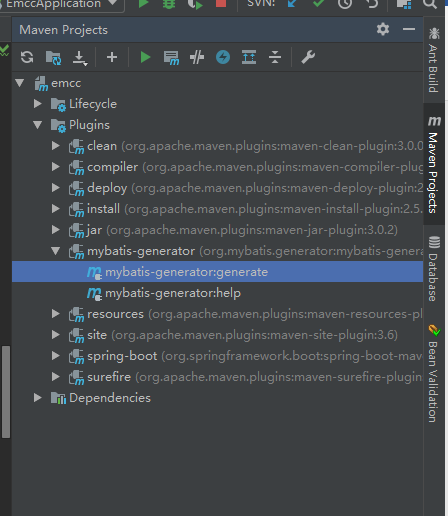Open Maven Projects panel gear options
This screenshot has width=448, height=516.
pyautogui.click(x=383, y=29)
